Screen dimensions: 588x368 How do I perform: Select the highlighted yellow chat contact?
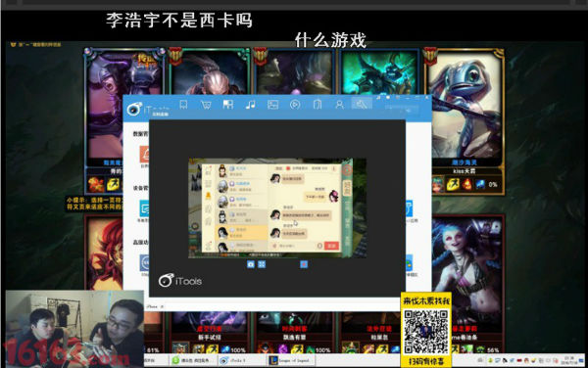[242, 233]
